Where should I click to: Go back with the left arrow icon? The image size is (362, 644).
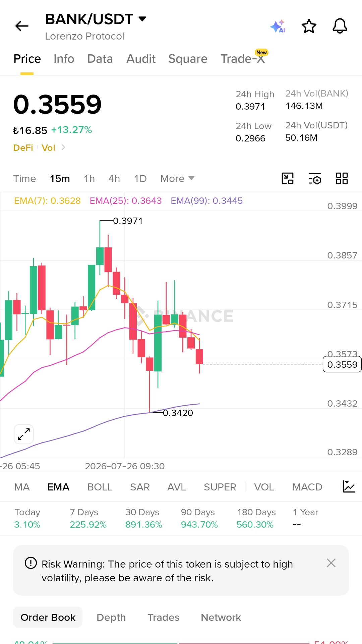point(22,26)
